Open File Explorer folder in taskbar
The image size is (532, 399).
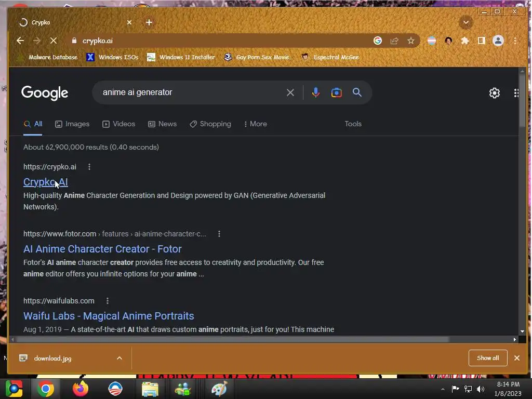(150, 389)
